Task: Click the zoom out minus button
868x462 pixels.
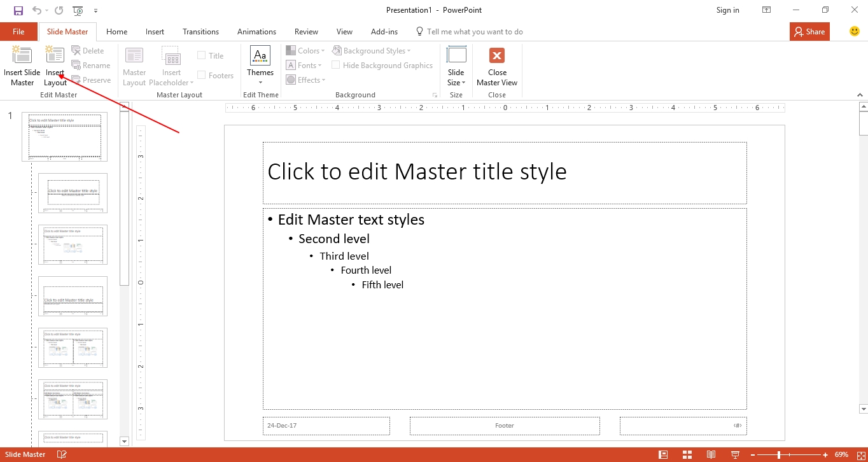Action: [x=754, y=455]
